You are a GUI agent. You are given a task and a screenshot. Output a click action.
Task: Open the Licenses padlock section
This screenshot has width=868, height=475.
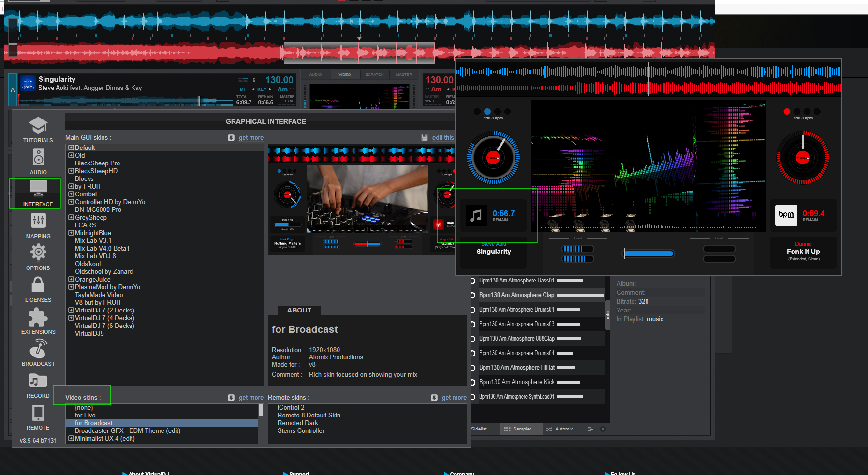38,289
